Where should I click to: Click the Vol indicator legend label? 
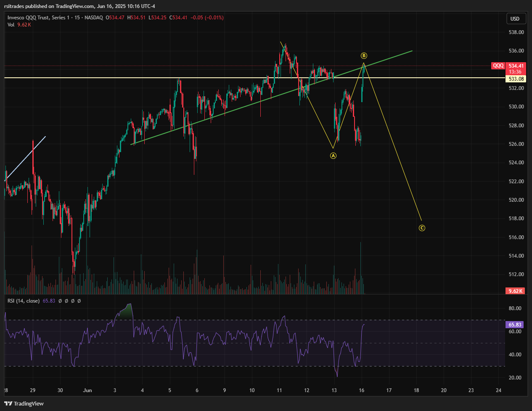tap(11, 25)
